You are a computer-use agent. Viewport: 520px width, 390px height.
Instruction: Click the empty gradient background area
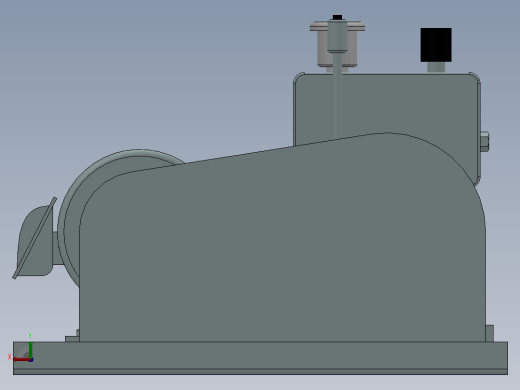point(133,67)
